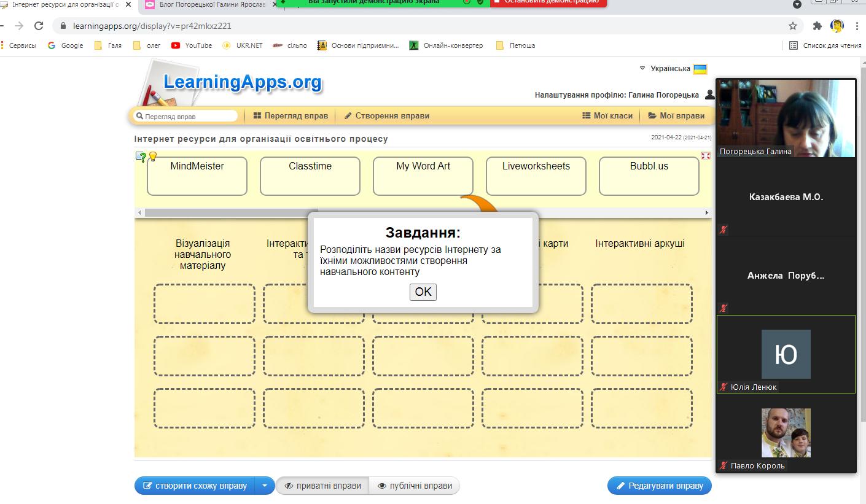Click the fullscreen icon in exercise corner

(x=706, y=156)
